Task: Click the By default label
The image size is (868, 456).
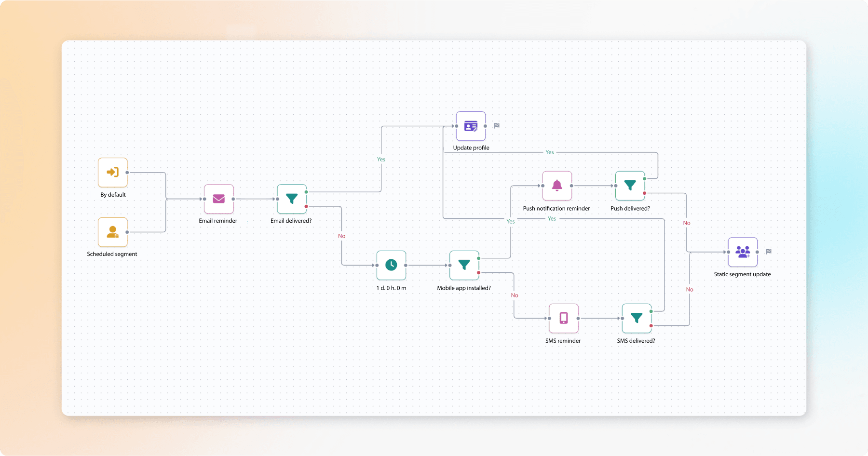Action: click(113, 195)
